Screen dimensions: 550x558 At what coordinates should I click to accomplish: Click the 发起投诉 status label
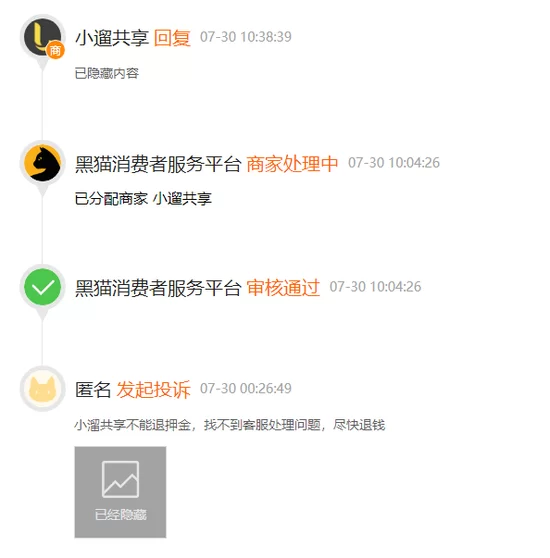click(153, 389)
